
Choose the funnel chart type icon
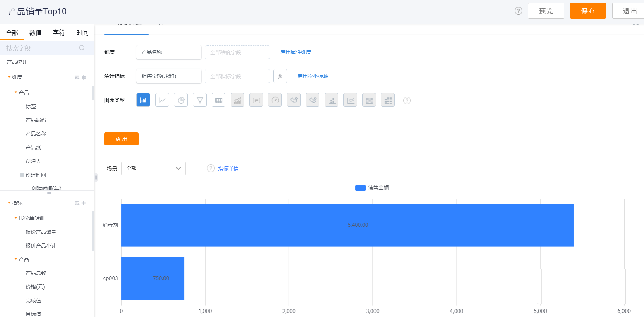coord(200,100)
